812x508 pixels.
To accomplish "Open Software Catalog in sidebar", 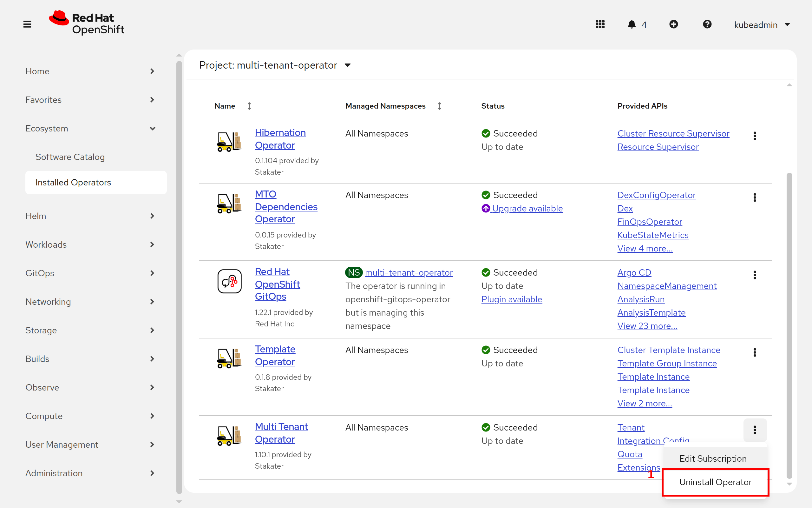I will click(96, 157).
